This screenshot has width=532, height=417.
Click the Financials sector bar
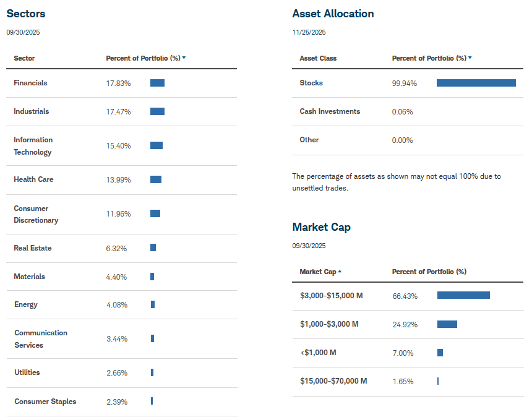pyautogui.click(x=157, y=83)
